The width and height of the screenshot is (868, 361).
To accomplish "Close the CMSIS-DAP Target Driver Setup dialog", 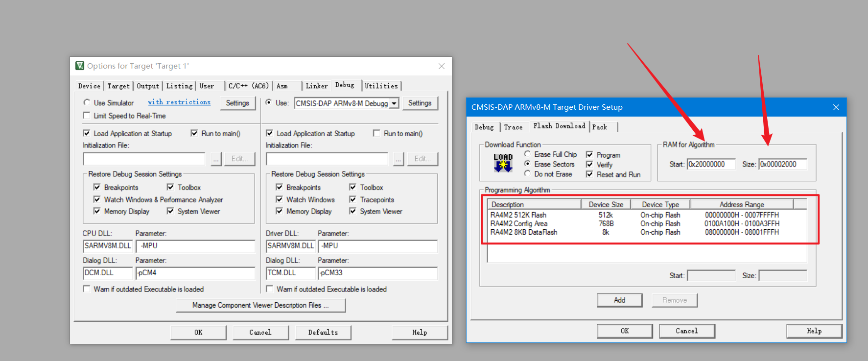I will (x=836, y=107).
